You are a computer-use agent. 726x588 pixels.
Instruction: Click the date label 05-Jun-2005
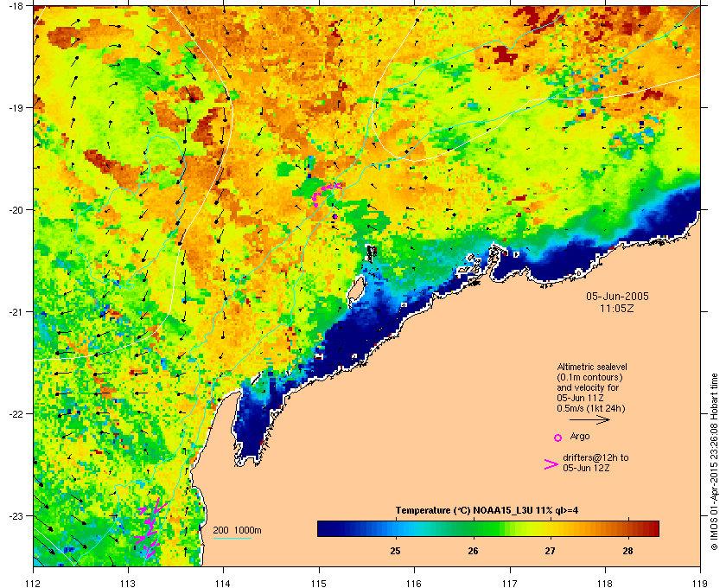click(617, 296)
